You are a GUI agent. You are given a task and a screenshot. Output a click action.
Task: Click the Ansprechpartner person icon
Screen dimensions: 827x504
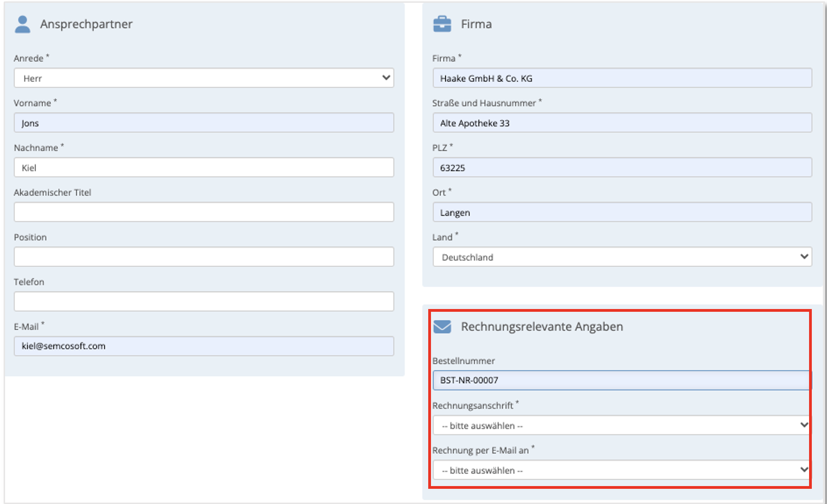[x=23, y=24]
